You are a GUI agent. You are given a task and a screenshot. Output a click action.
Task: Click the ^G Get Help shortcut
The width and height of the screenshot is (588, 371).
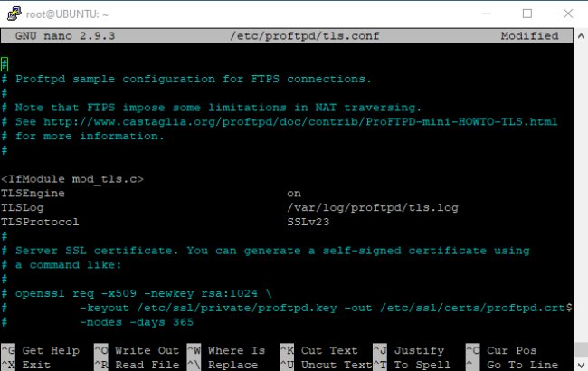[x=40, y=350]
